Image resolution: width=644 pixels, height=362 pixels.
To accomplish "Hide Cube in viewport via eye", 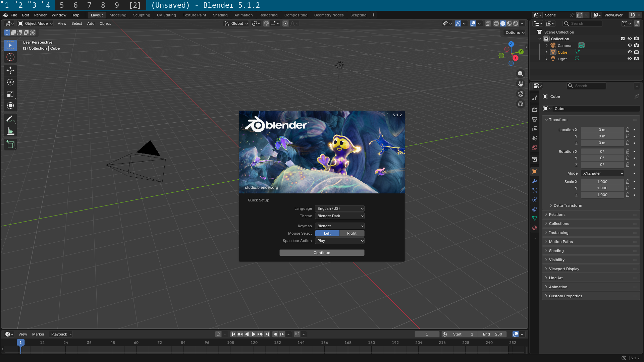I will pyautogui.click(x=630, y=52).
